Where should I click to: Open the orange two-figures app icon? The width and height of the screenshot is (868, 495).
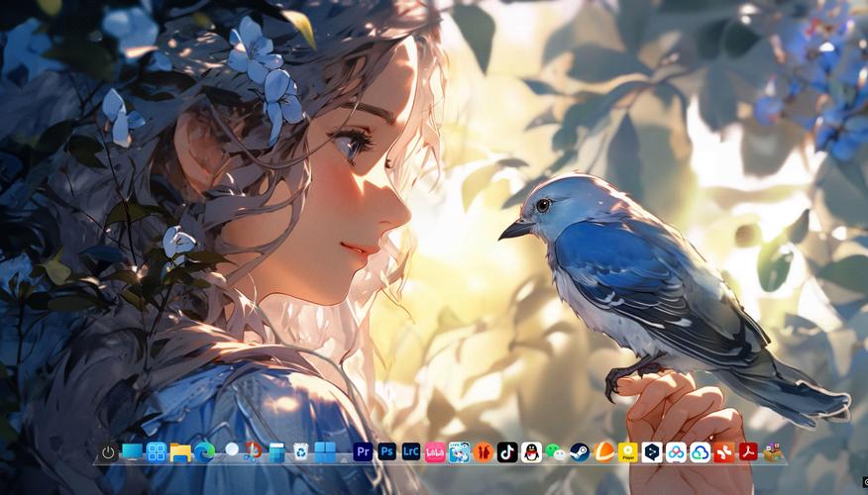coord(484,452)
